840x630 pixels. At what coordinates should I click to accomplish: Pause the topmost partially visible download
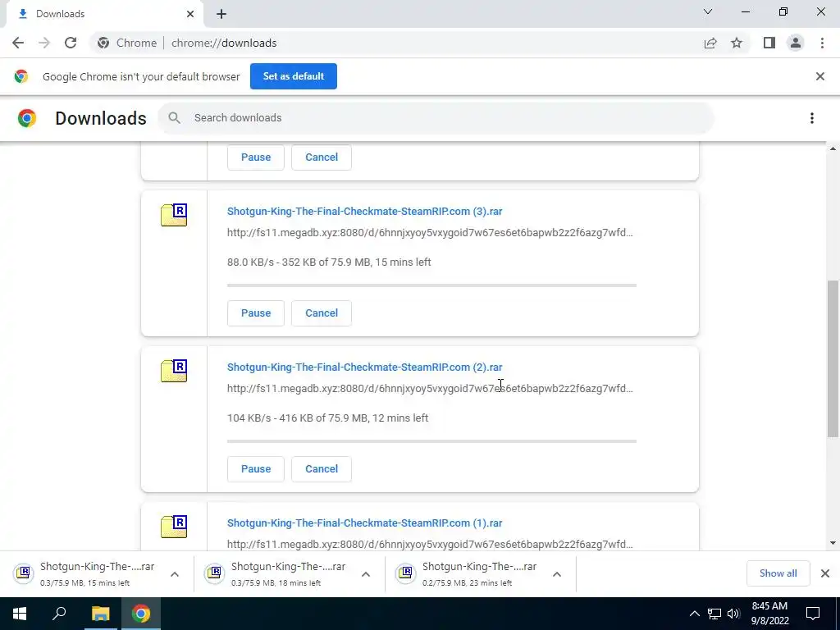(256, 157)
